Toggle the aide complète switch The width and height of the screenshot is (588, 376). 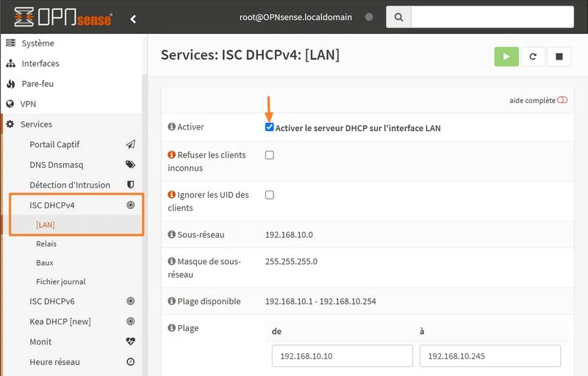562,100
